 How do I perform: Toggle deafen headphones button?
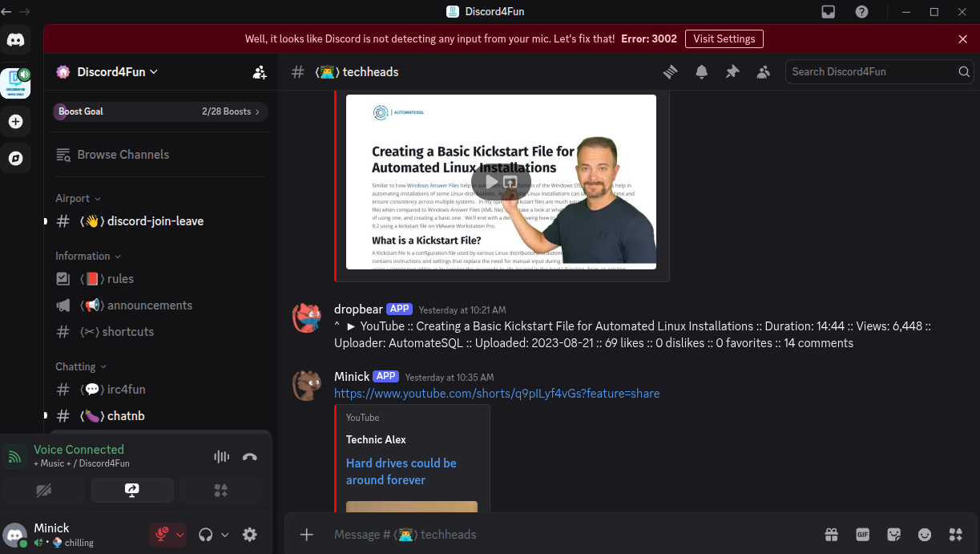206,535
